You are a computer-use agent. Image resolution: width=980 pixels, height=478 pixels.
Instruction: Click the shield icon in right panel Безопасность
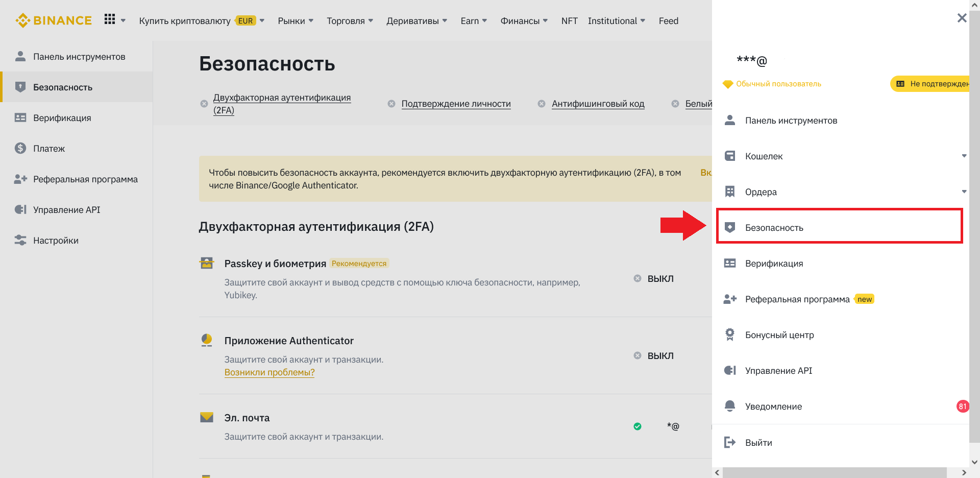[730, 227]
